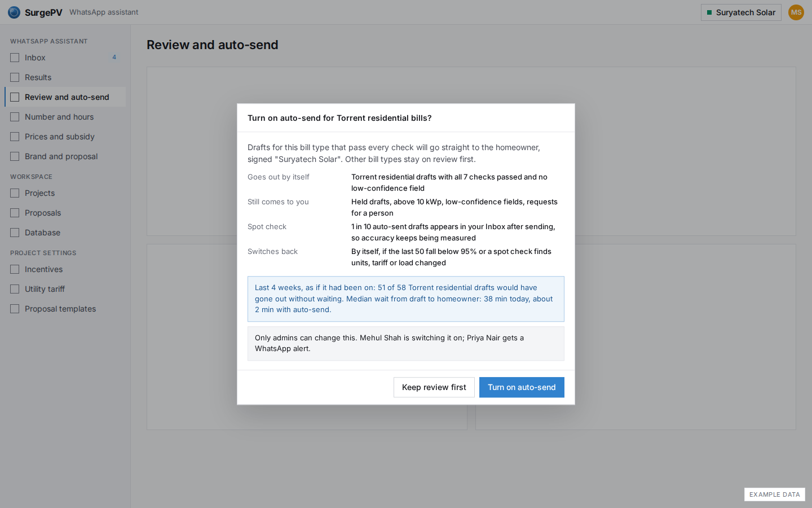This screenshot has width=812, height=508.
Task: Click the 'WhatsApp assistant' header text
Action: [104, 12]
